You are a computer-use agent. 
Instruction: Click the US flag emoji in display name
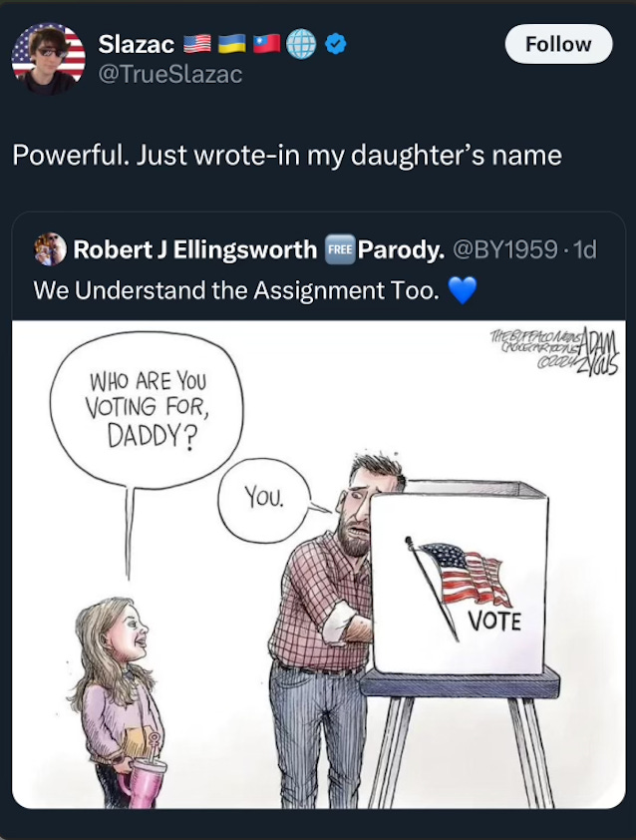coord(197,44)
